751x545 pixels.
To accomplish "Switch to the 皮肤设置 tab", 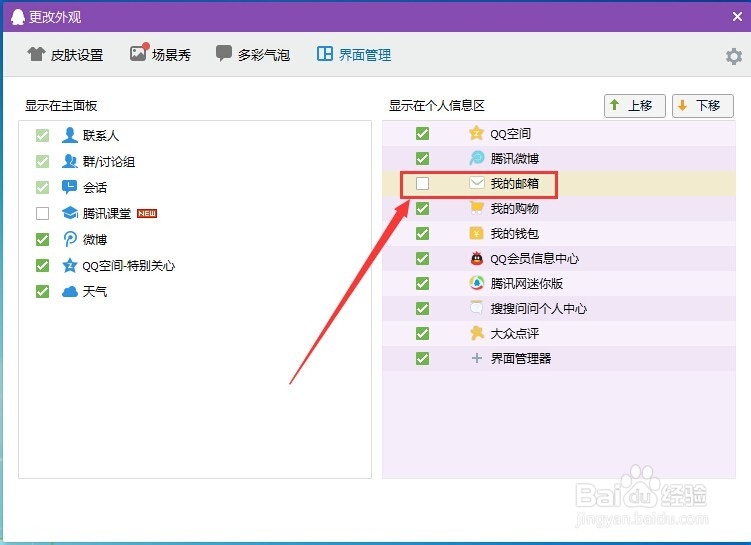I will 65,55.
